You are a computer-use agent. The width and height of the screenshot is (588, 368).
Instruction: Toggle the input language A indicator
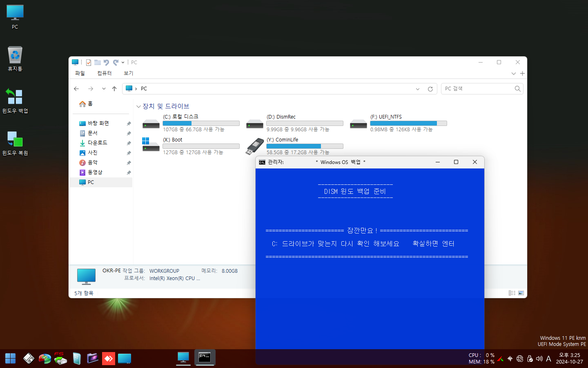(549, 359)
